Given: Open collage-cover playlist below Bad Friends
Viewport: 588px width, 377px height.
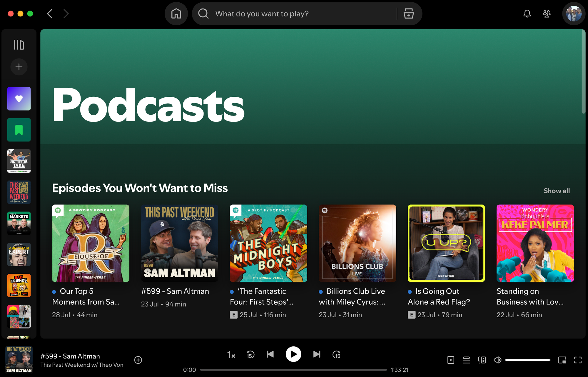Looking at the screenshot, I should [x=19, y=317].
